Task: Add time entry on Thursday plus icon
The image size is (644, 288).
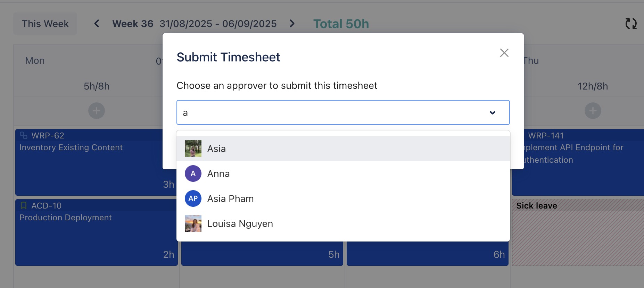Action: (593, 111)
